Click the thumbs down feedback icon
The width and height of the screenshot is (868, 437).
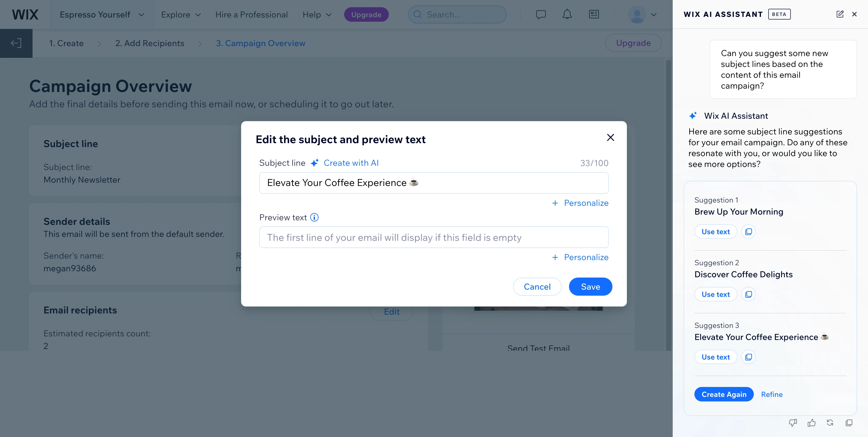[x=793, y=423]
